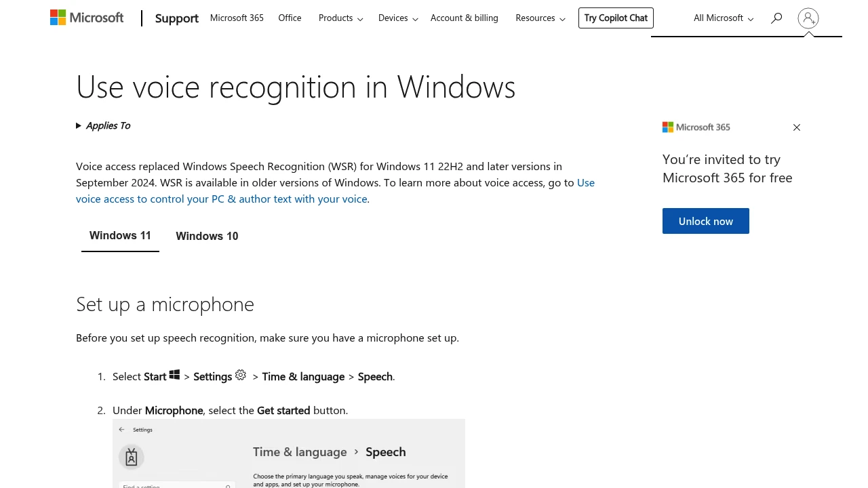Expand the Devices dropdown
This screenshot has height=488, width=868.
coord(398,18)
